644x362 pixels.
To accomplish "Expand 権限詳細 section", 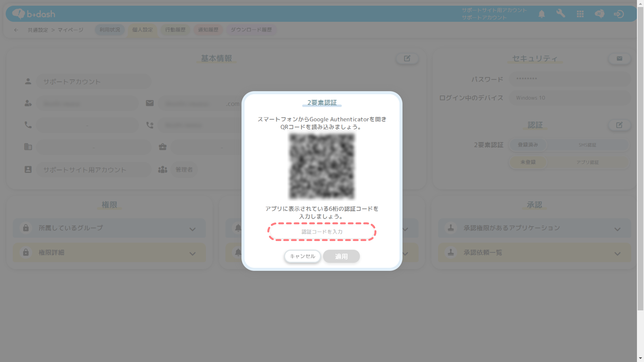I will tap(192, 254).
